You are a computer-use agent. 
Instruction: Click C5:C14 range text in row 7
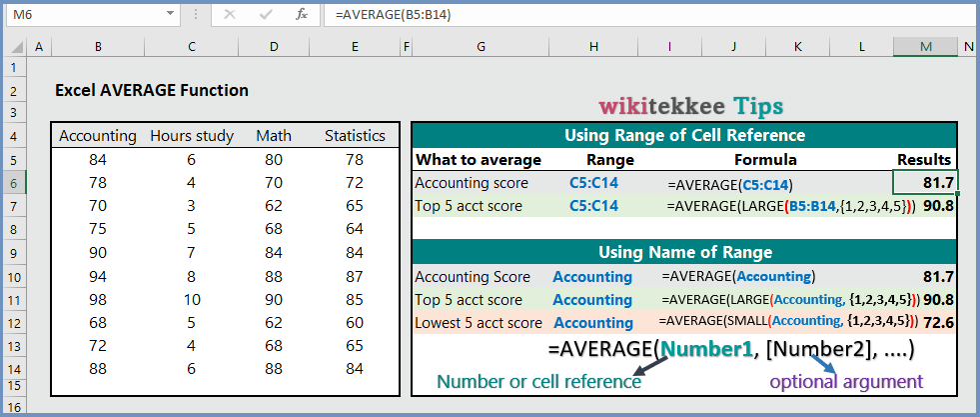pyautogui.click(x=593, y=206)
